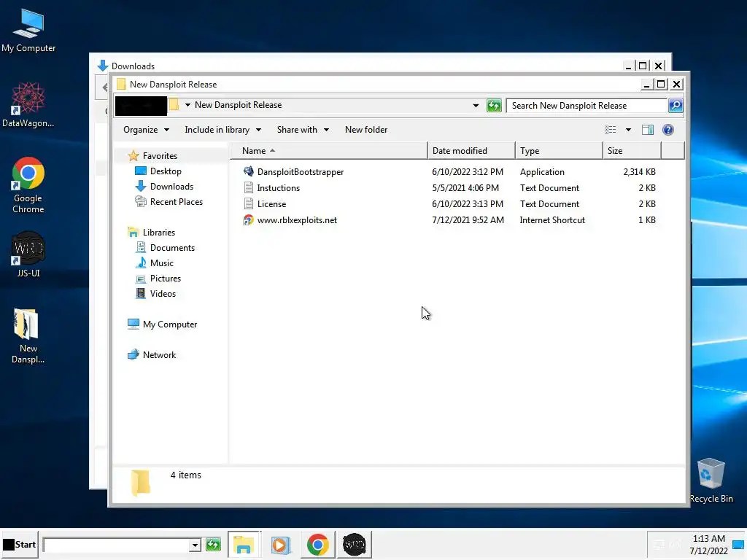747x560 pixels.
Task: Open www.rblxexploits.net internet shortcut icon
Action: 248,220
